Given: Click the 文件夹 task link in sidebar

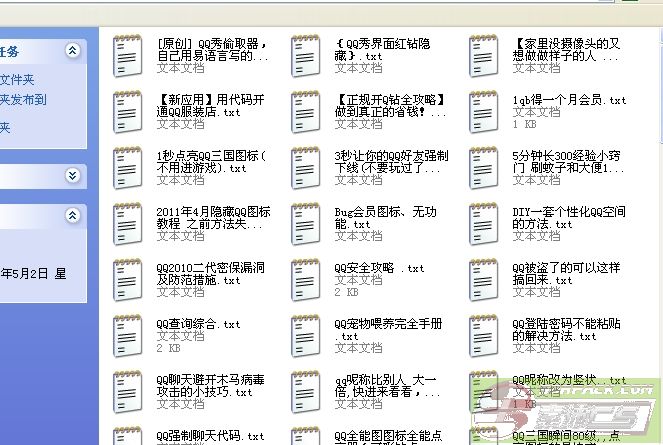Looking at the screenshot, I should (18, 80).
